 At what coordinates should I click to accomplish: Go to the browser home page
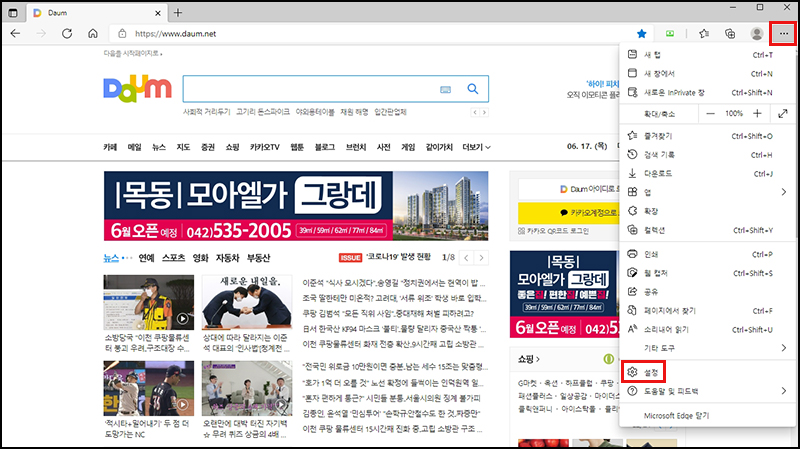(x=93, y=34)
